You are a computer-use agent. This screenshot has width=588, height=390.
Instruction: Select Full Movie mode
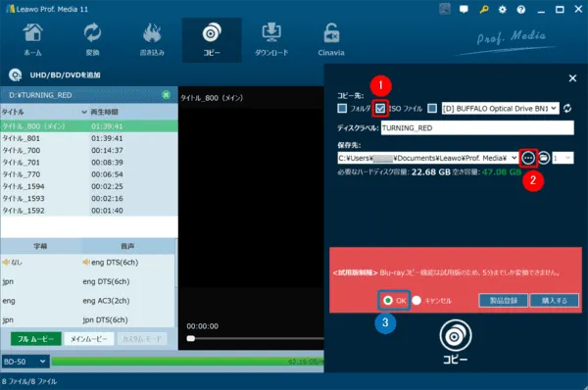(35, 339)
